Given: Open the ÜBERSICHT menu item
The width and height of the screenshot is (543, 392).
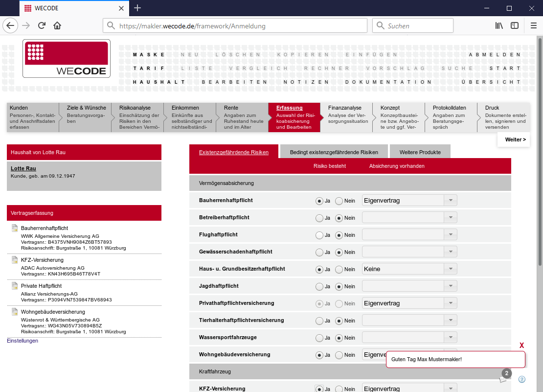Looking at the screenshot, I should click(491, 82).
